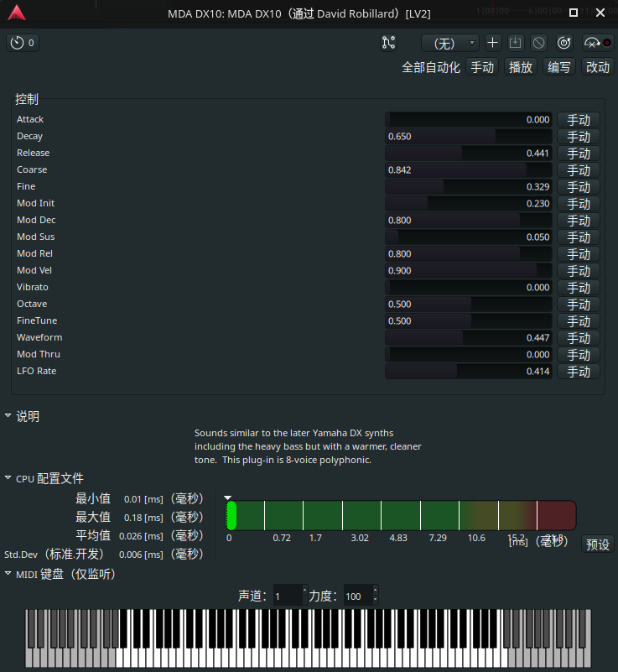Adjust the Vibrato slider
The image size is (618, 672).
[469, 287]
